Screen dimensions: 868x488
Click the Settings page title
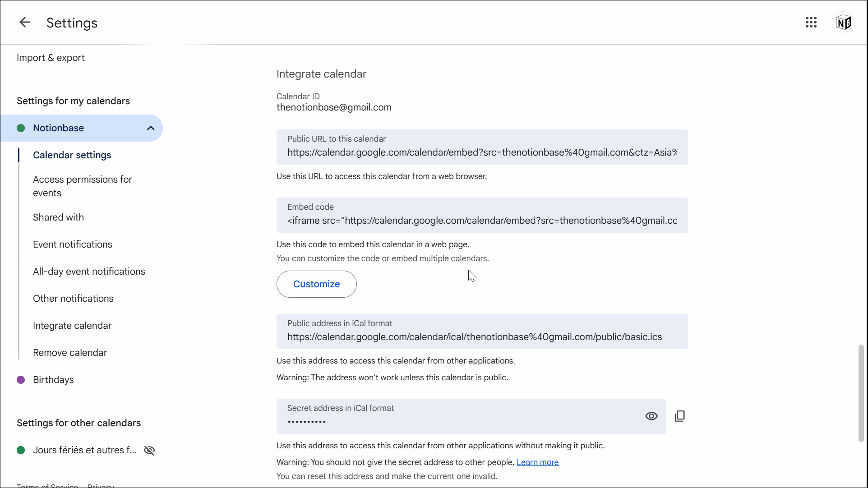click(x=72, y=23)
